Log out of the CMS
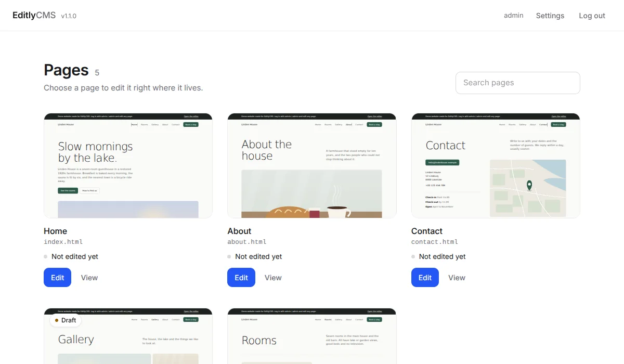The height and width of the screenshot is (364, 624). (x=592, y=16)
